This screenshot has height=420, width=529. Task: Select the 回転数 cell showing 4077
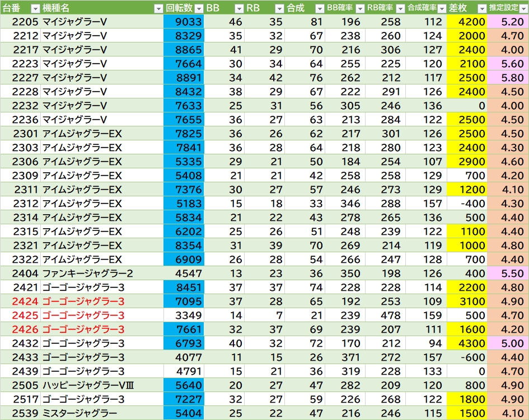click(184, 357)
